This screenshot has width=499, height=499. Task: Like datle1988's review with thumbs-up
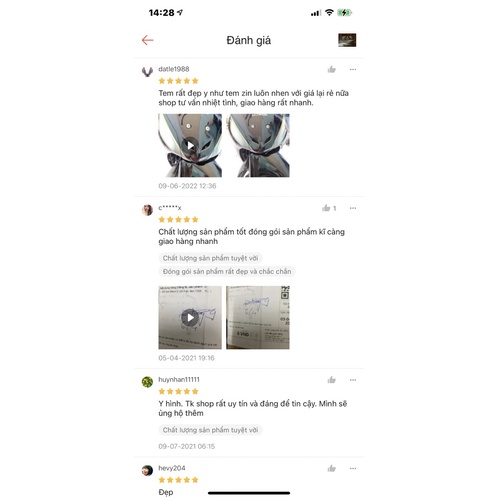click(x=331, y=69)
